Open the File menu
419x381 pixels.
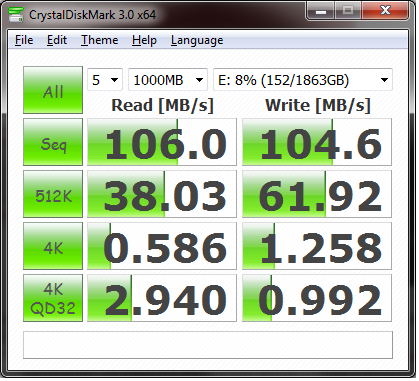[24, 40]
